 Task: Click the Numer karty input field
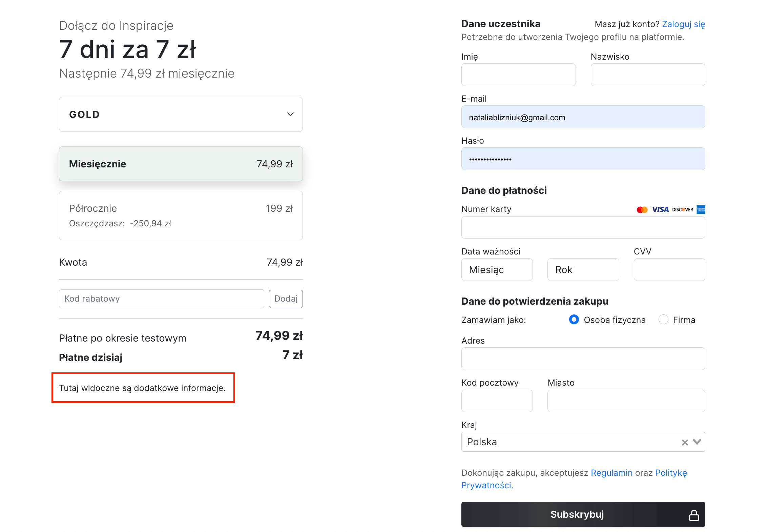pos(583,227)
